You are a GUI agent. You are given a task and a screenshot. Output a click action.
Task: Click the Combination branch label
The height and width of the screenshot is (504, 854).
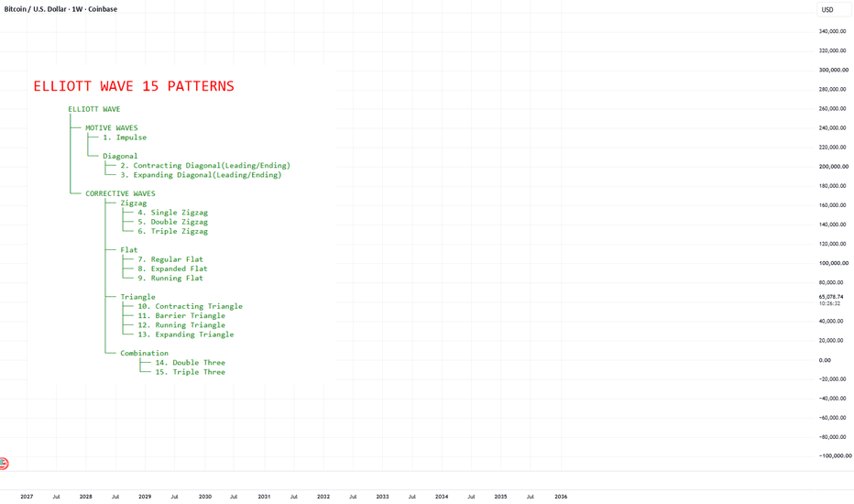[x=145, y=353]
